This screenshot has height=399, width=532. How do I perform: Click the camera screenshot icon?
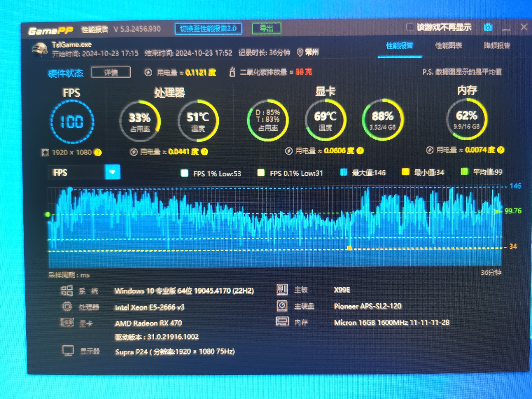pyautogui.click(x=488, y=27)
